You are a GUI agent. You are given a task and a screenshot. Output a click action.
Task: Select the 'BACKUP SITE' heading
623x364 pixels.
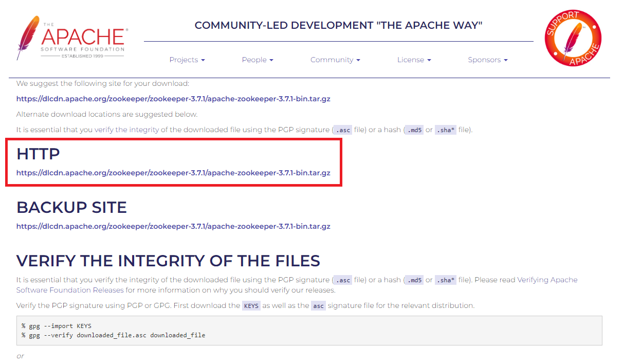point(71,207)
